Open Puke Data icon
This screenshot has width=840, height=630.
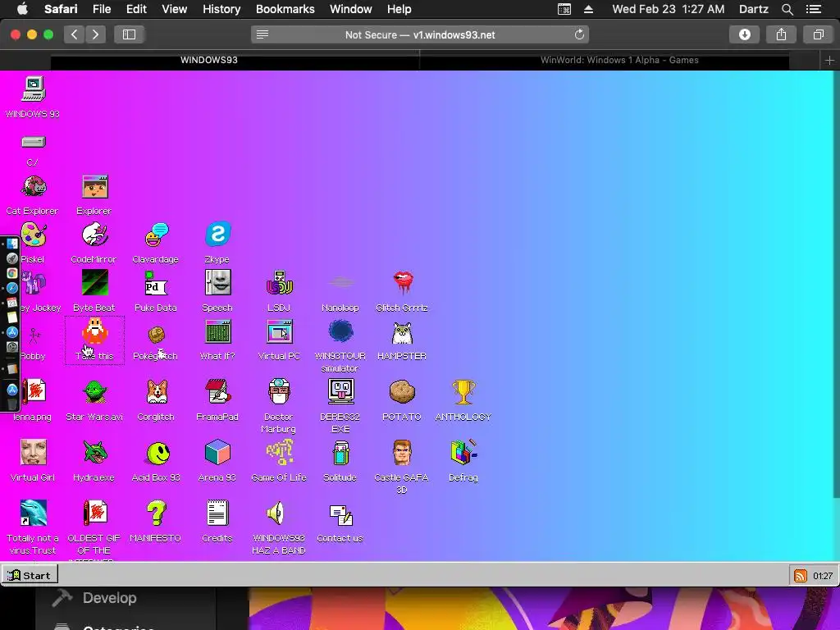157,283
